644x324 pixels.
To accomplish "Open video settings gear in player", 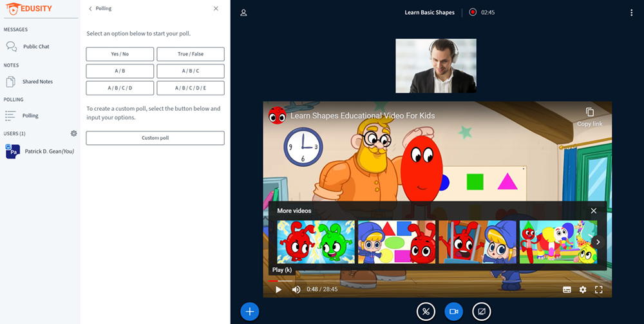I will 583,290.
